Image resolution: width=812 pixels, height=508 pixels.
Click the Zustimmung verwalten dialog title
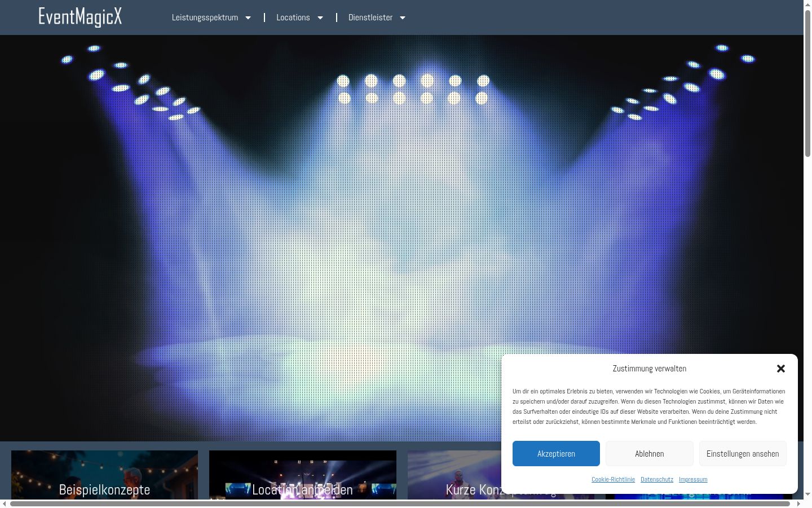pyautogui.click(x=650, y=369)
